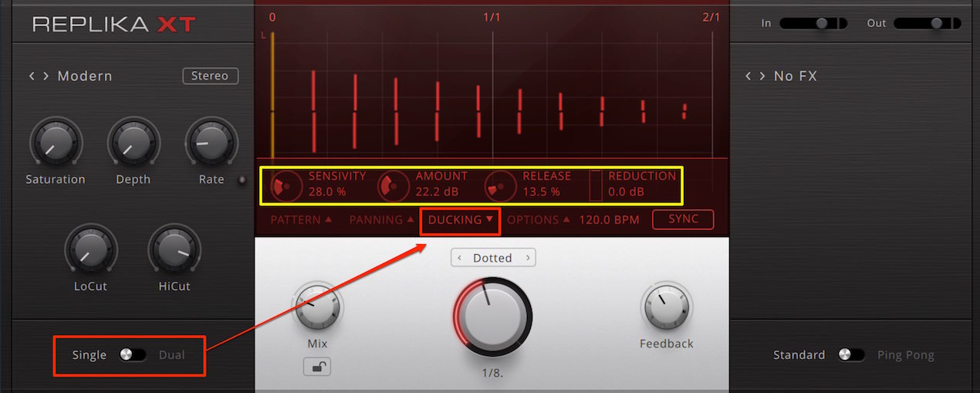Click next arrow in Dotted selector
980x393 pixels.
(528, 258)
